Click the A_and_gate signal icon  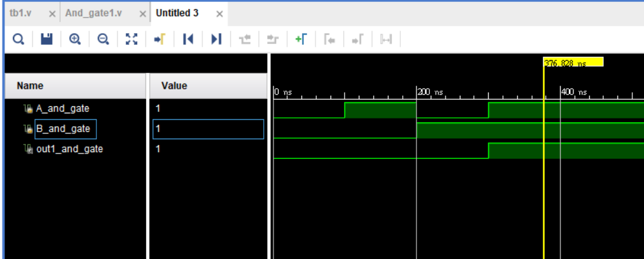[28, 109]
